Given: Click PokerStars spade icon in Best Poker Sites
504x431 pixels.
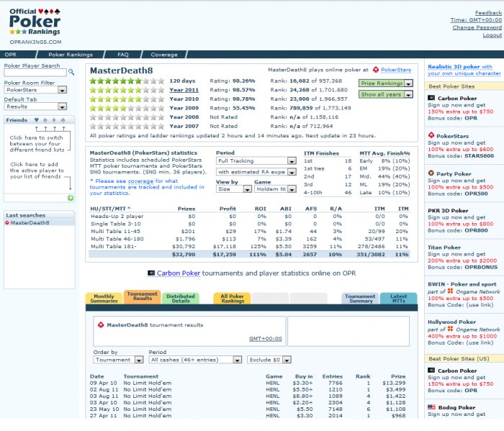Looking at the screenshot, I should pos(431,135).
